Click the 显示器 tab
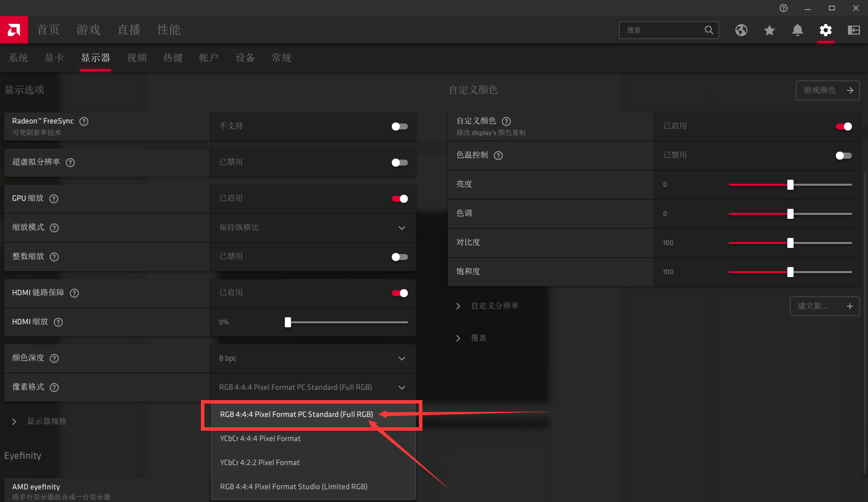This screenshot has width=868, height=502. [x=95, y=58]
